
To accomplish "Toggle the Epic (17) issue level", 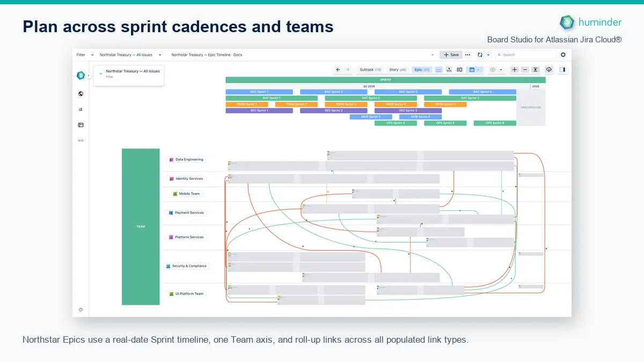I will coord(422,70).
